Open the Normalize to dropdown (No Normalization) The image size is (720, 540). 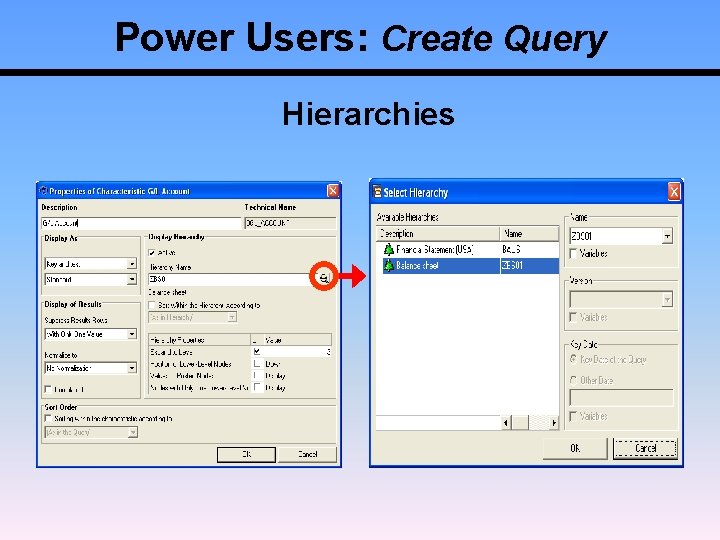[x=132, y=368]
